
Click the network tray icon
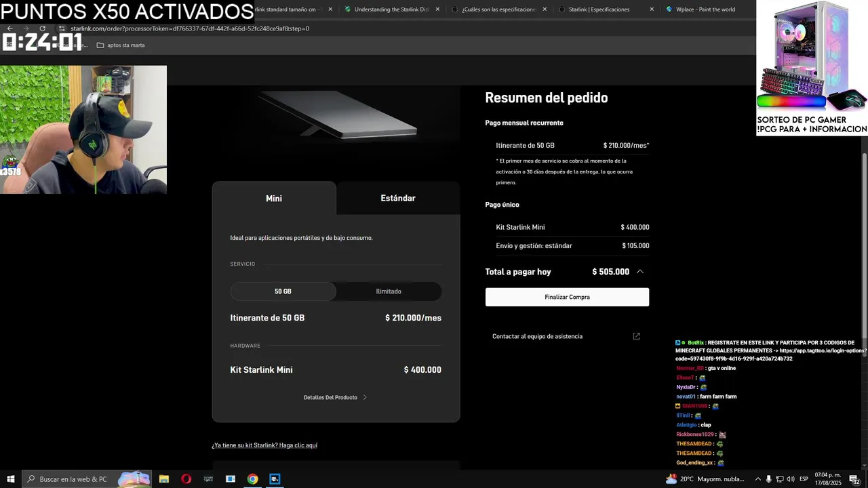780,479
